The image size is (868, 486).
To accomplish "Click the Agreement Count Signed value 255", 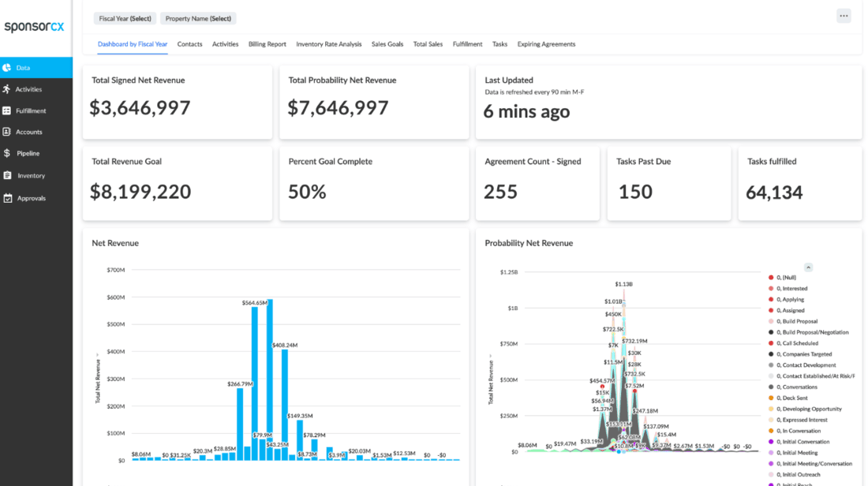I will tap(500, 192).
